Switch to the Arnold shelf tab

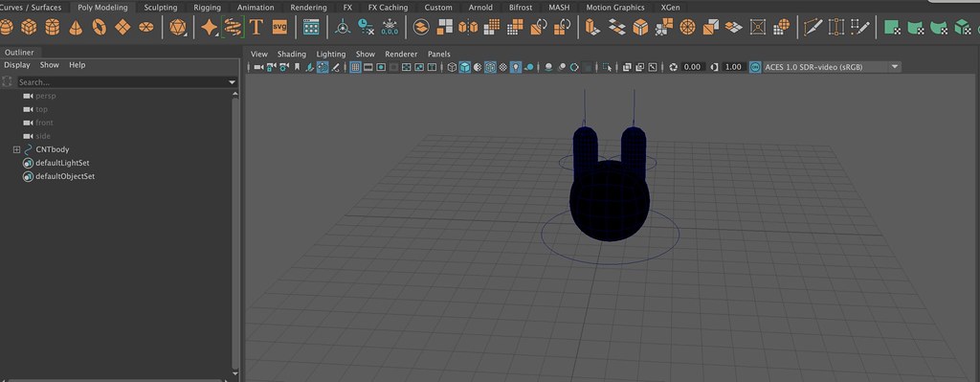pos(480,8)
